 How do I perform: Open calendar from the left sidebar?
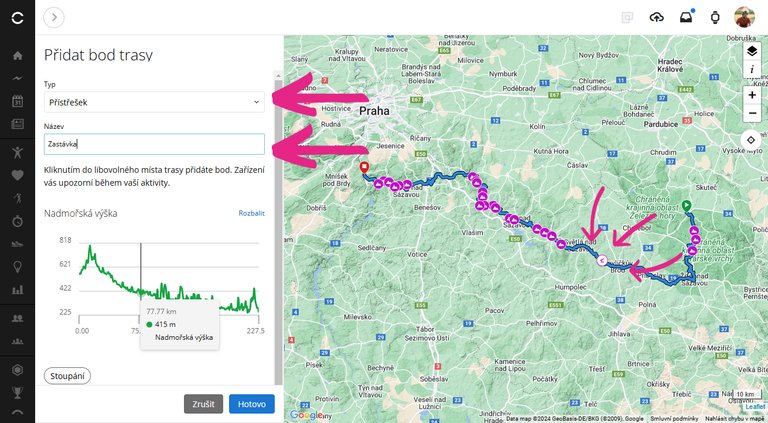[x=17, y=101]
